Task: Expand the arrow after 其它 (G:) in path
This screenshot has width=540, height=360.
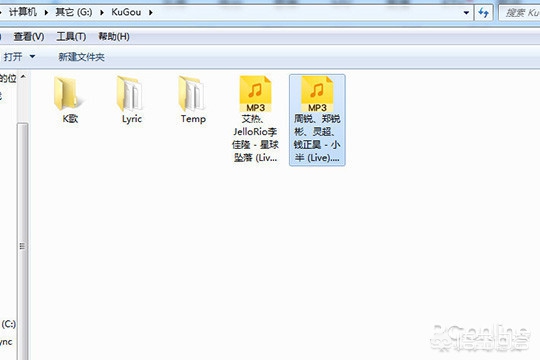Action: 102,13
